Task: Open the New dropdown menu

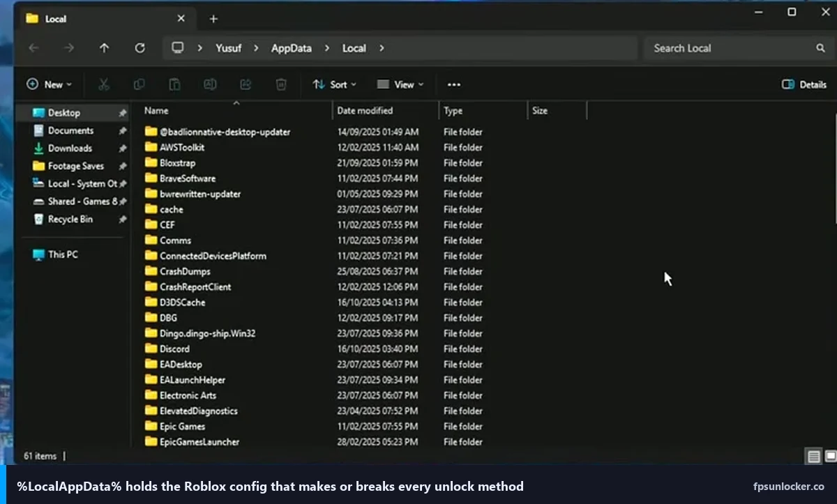Action: 50,84
